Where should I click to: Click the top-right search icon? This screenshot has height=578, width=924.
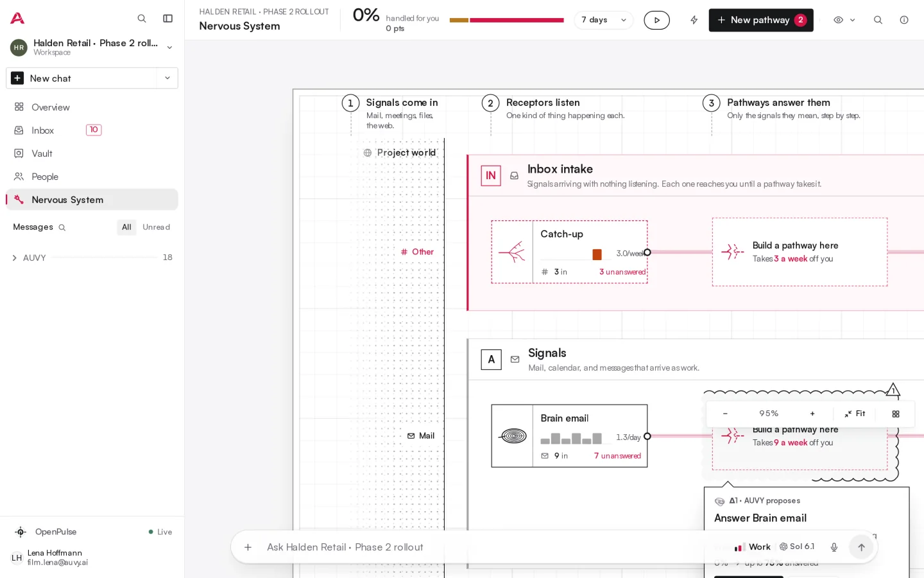coord(878,20)
